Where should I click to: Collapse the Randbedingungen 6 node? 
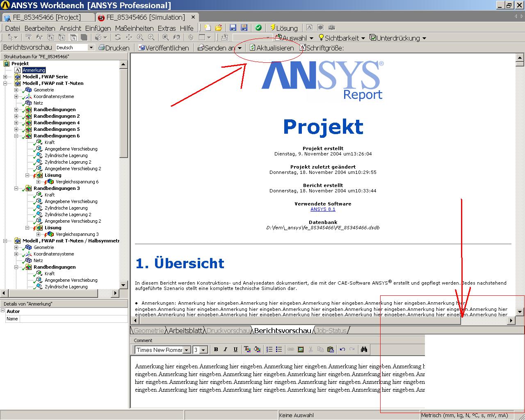point(16,136)
